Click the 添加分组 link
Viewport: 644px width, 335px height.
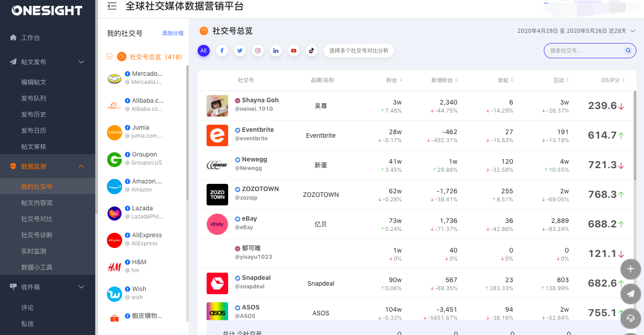point(173,33)
